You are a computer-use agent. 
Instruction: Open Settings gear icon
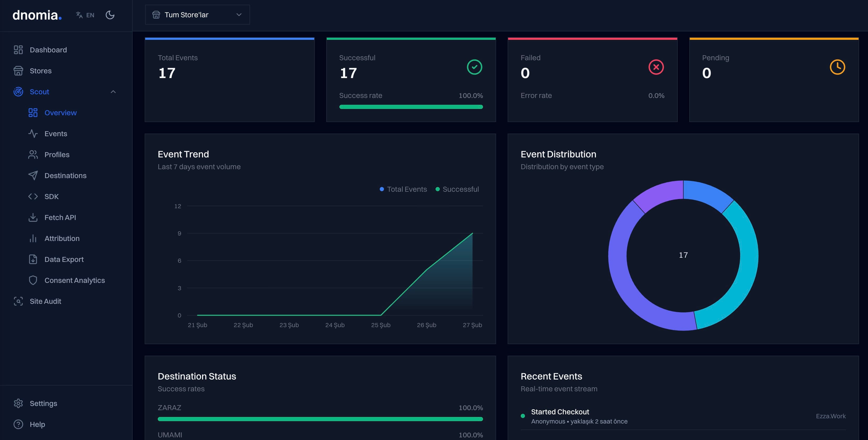pyautogui.click(x=18, y=403)
